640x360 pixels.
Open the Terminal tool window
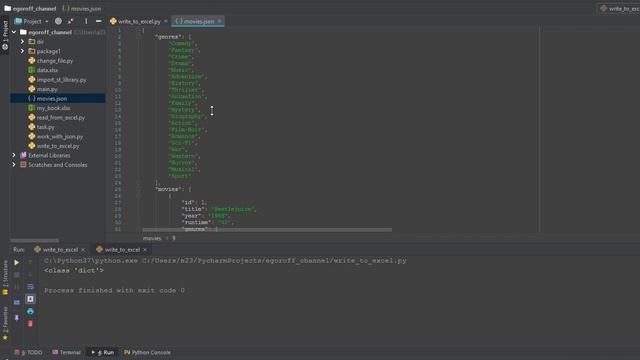[66, 352]
